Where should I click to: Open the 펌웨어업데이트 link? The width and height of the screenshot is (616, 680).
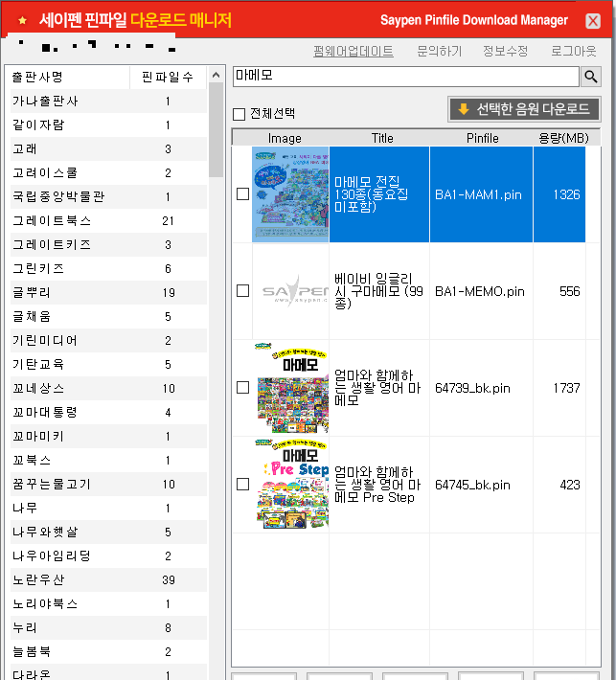354,51
